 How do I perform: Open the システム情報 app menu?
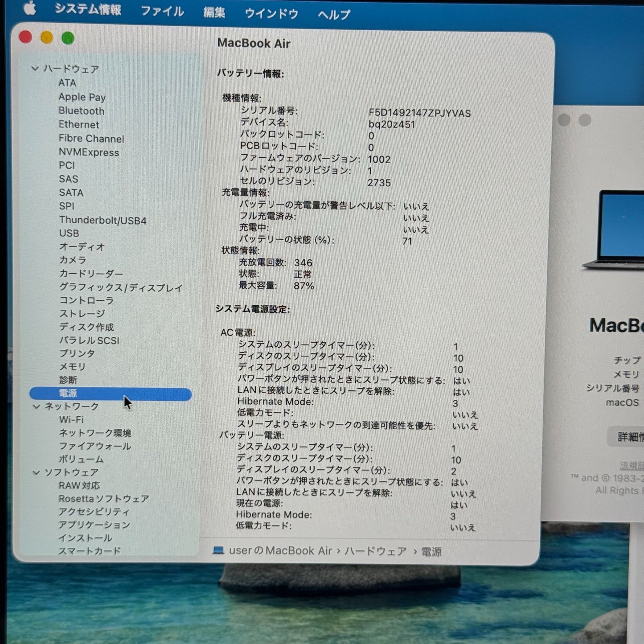pyautogui.click(x=88, y=9)
